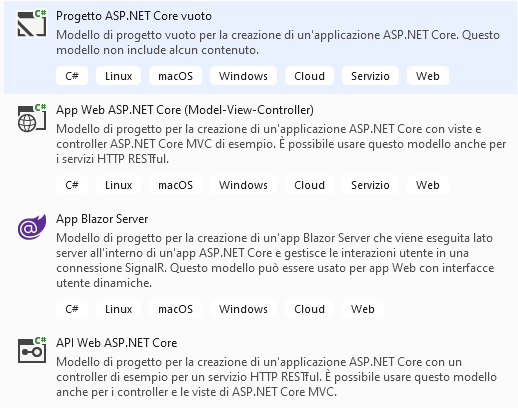This screenshot has height=408, width=518.
Task: Select the Progetto ASP.NET Core vuoto template
Action: point(134,16)
